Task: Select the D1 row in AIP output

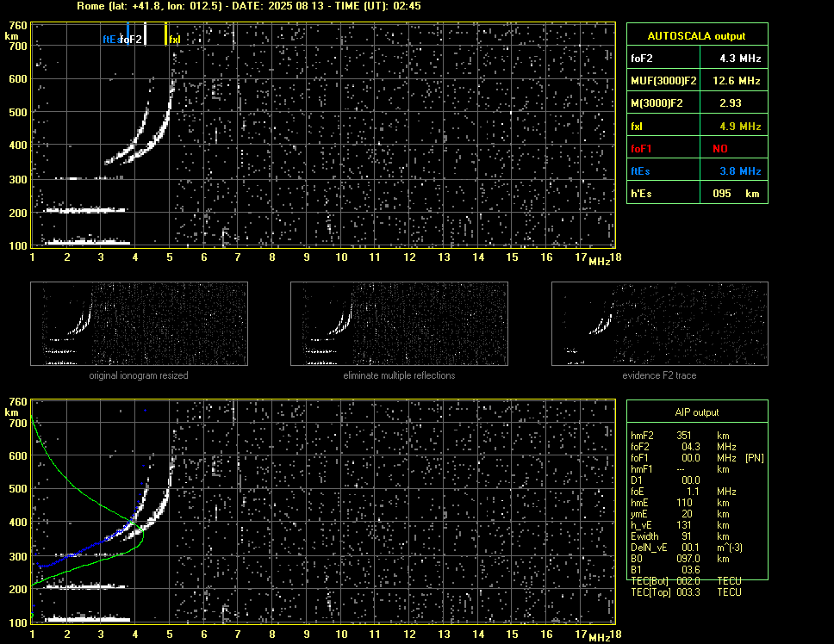Action: [x=665, y=480]
